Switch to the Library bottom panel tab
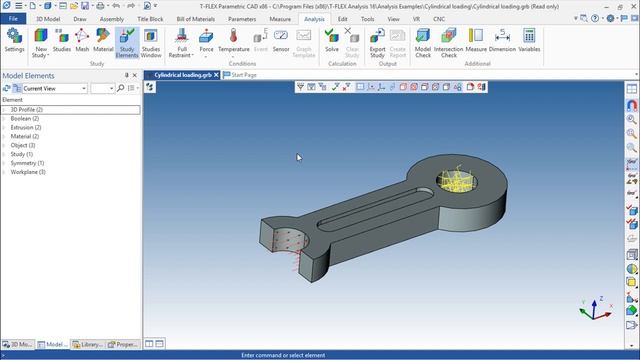This screenshot has width=640, height=360. point(88,344)
